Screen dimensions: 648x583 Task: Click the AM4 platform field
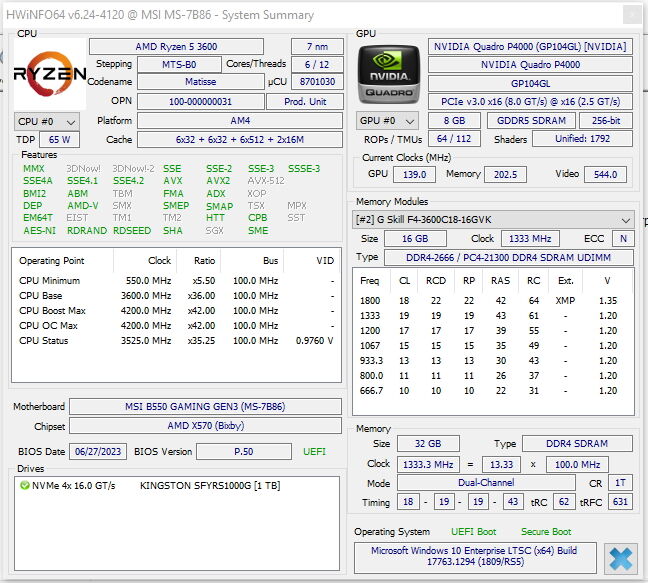(x=240, y=121)
